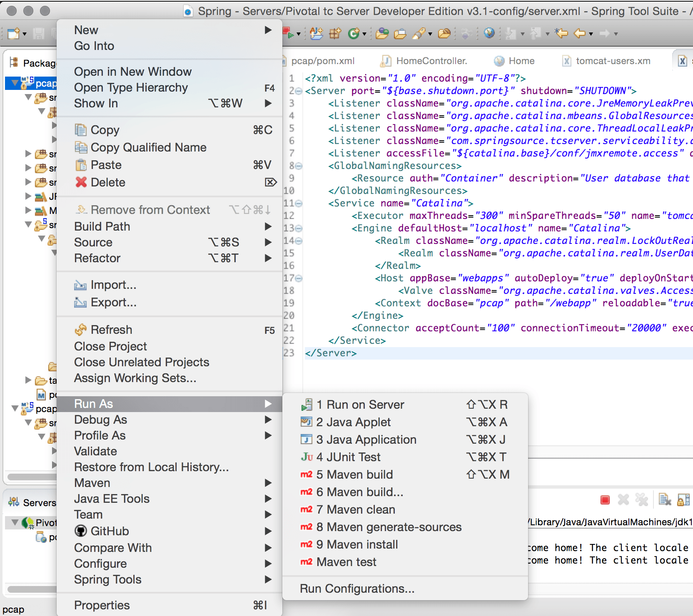Choose Assign Working Sets...
The height and width of the screenshot is (616, 693).
(170, 378)
